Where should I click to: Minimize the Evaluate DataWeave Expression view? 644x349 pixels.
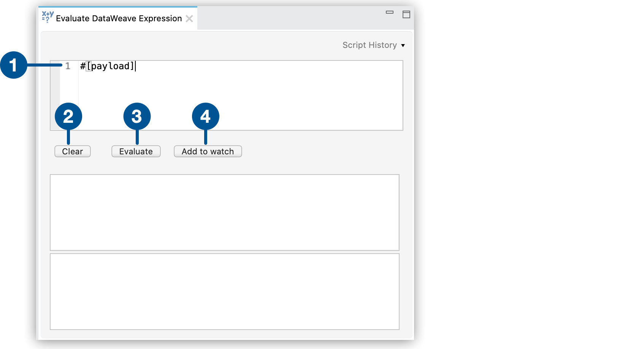390,13
